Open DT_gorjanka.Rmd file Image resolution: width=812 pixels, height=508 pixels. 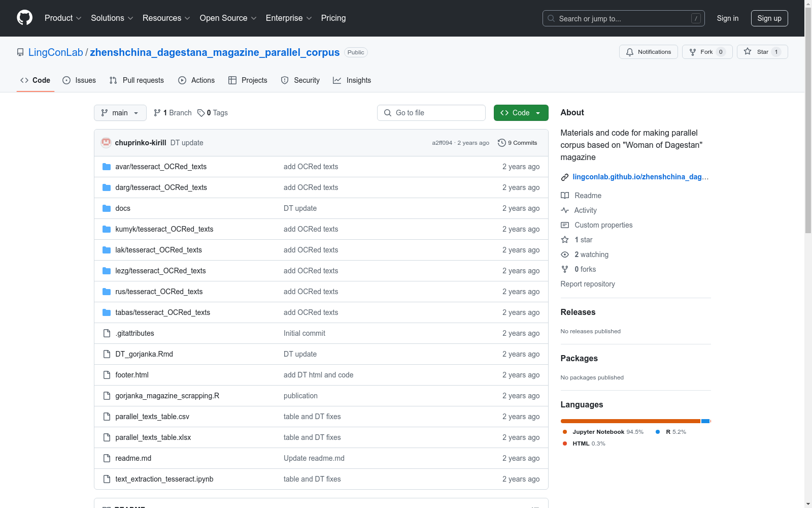(144, 354)
